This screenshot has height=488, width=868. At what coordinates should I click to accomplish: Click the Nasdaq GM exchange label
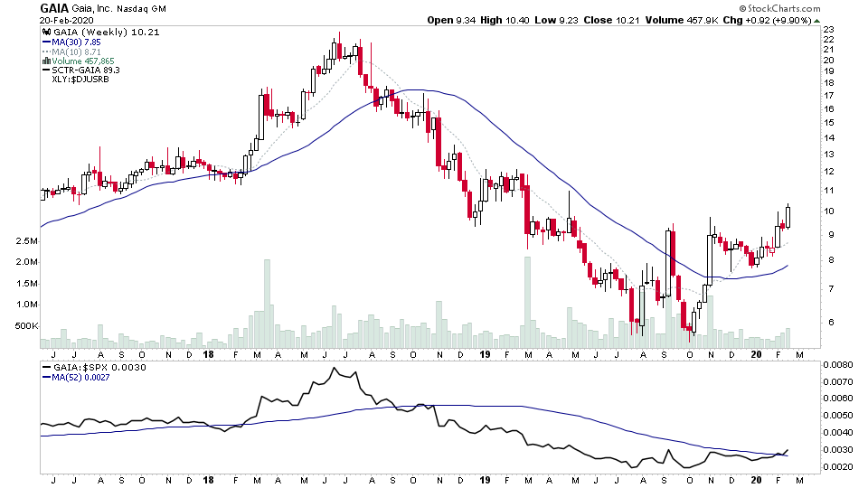(x=141, y=9)
